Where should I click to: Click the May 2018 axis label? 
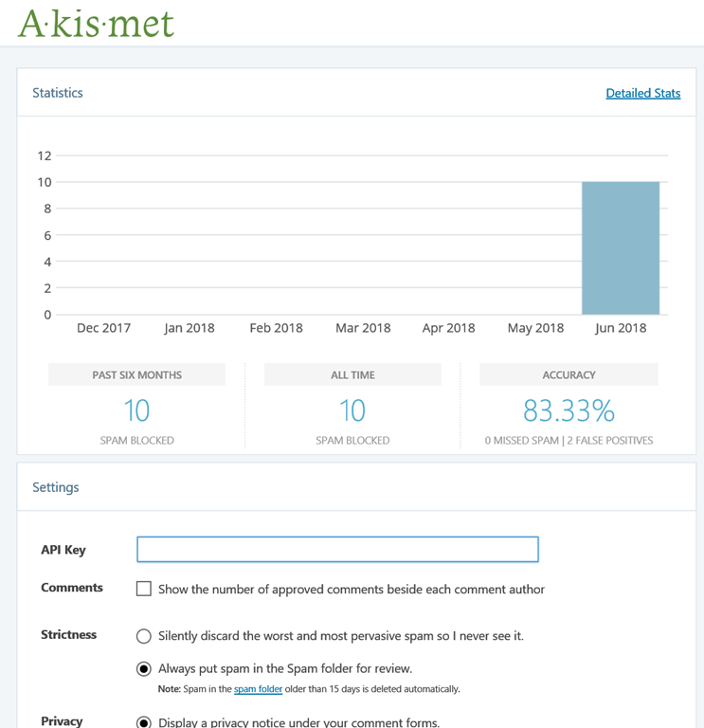coord(535,328)
